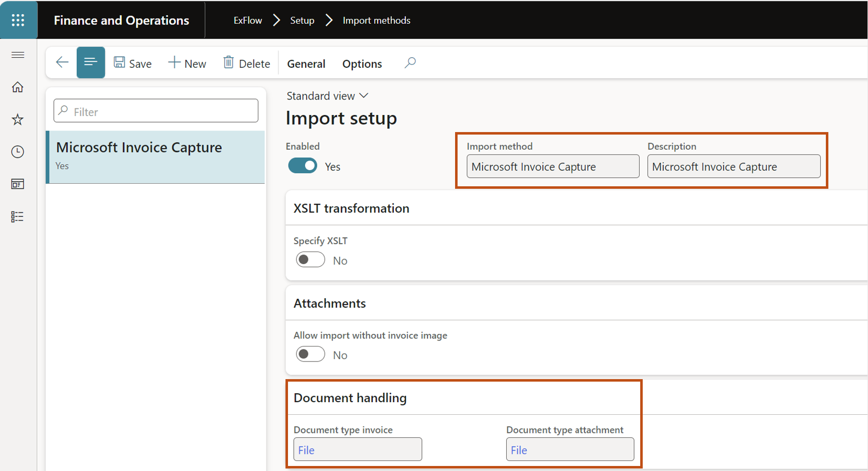Collapse the Document handling section
The image size is (868, 471).
pyautogui.click(x=350, y=398)
